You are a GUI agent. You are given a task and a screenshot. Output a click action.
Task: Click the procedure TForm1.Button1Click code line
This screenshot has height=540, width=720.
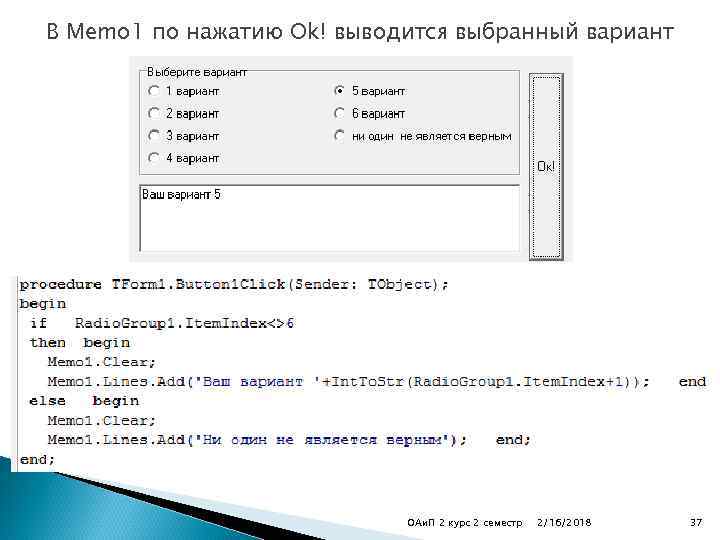pos(234,284)
